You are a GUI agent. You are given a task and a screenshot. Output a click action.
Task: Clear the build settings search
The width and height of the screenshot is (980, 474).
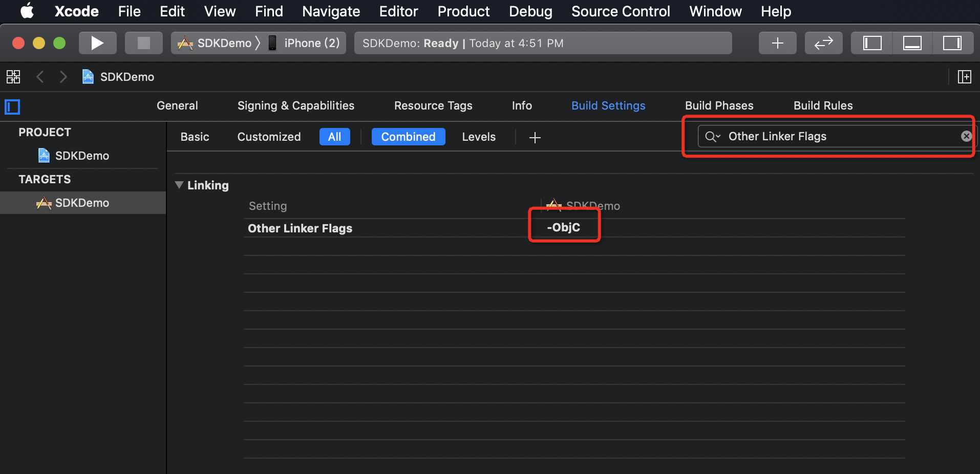(966, 136)
